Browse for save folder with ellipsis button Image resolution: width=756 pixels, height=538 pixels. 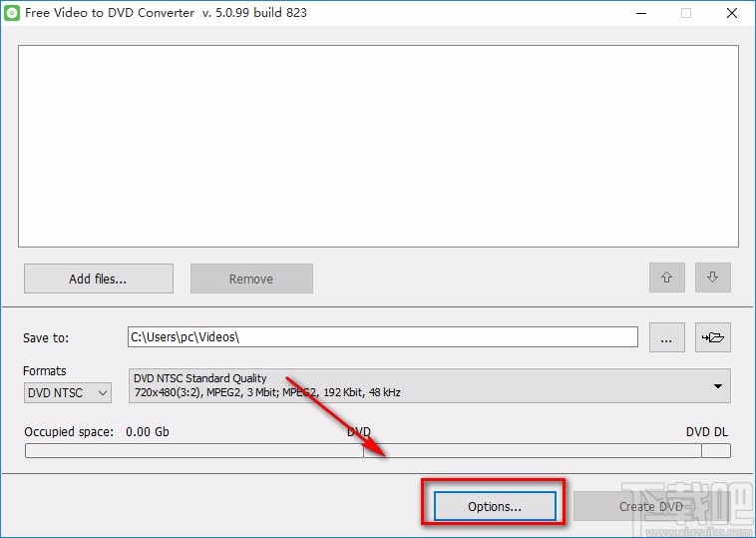coord(667,337)
